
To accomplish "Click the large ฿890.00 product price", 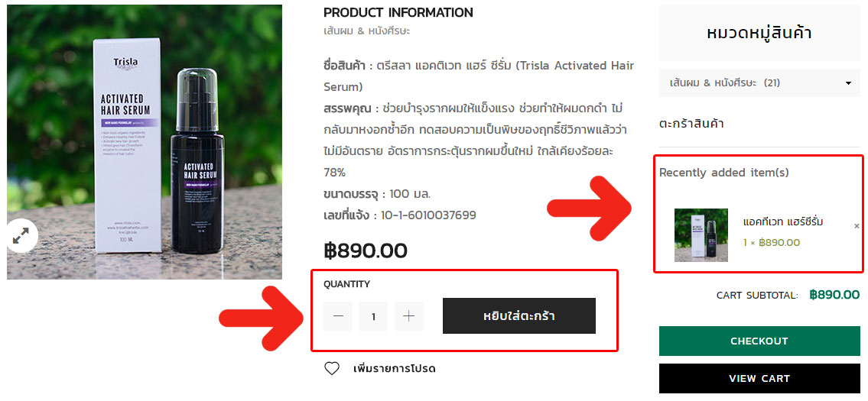I will [365, 251].
